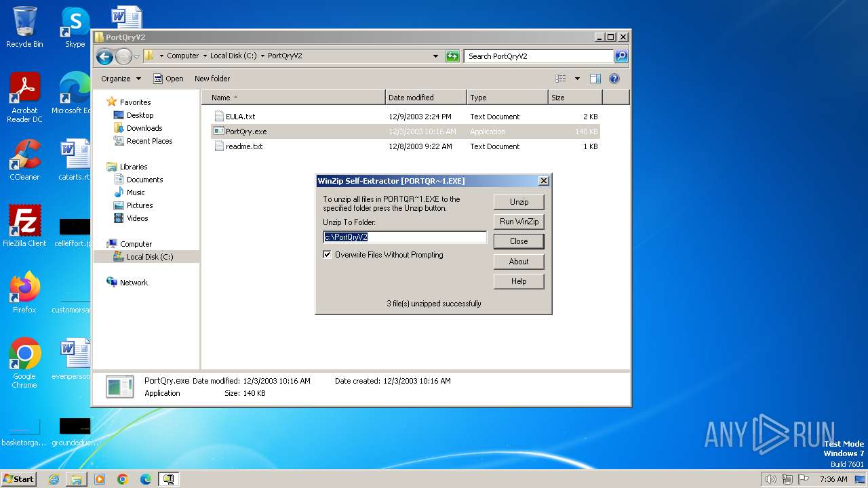Viewport: 868px width, 488px height.
Task: Launch Chrome from taskbar
Action: (x=123, y=479)
